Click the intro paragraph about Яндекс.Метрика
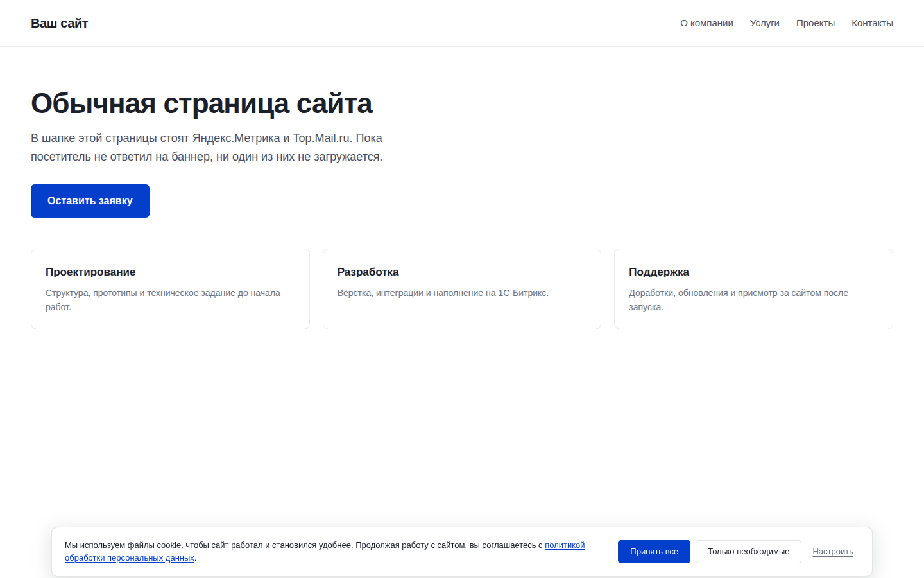 coord(207,147)
